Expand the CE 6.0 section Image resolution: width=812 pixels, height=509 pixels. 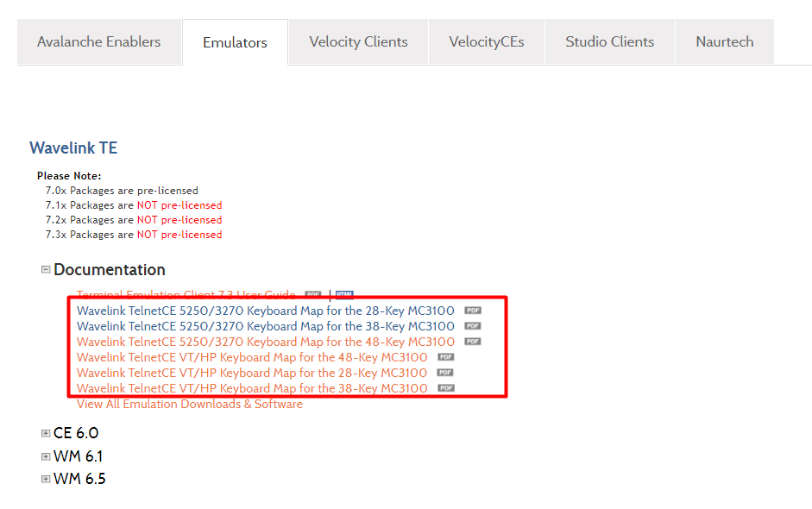[46, 433]
